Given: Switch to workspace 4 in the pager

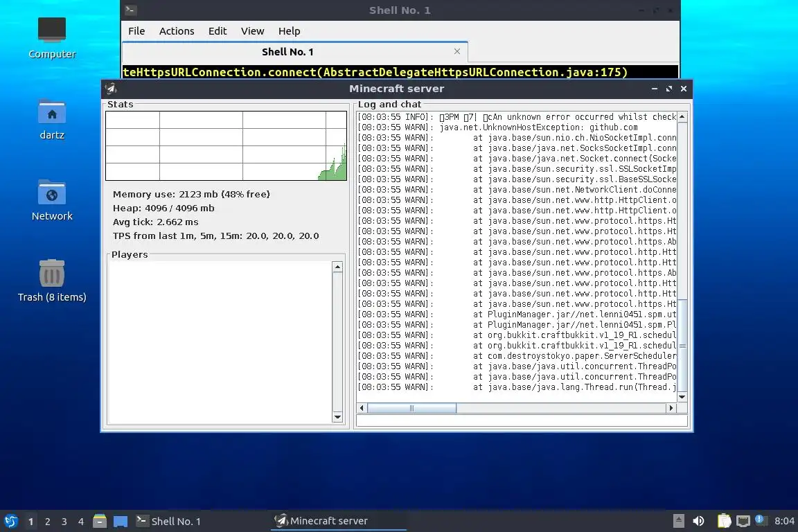Looking at the screenshot, I should 80,522.
